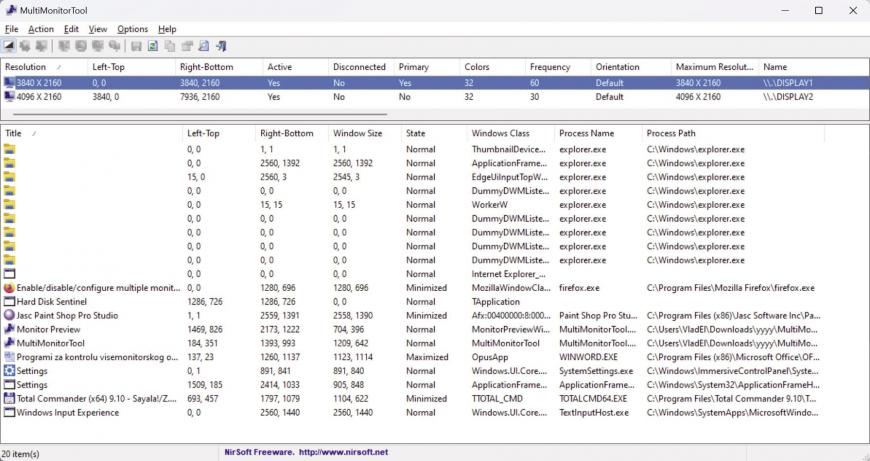Click the Total Commander floppy disk icon

point(9,398)
